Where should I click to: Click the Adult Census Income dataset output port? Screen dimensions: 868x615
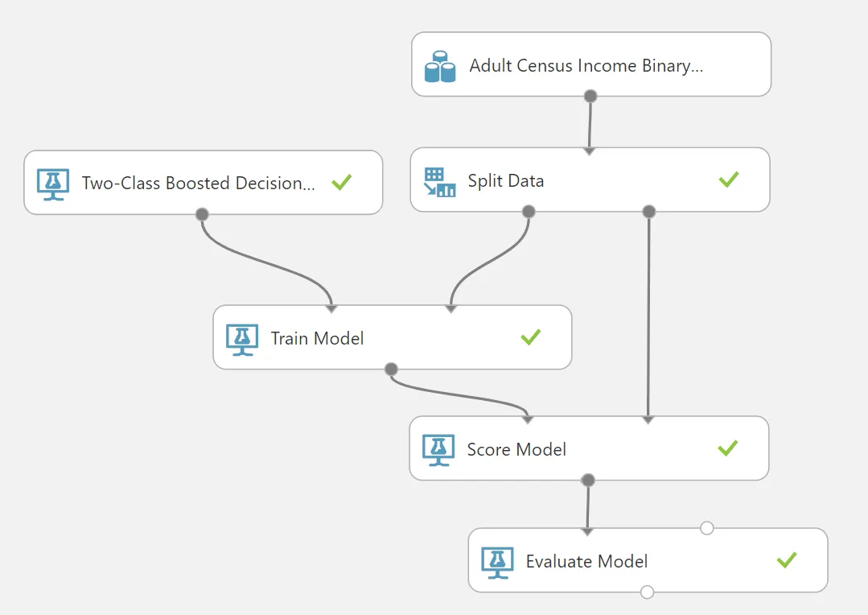590,96
